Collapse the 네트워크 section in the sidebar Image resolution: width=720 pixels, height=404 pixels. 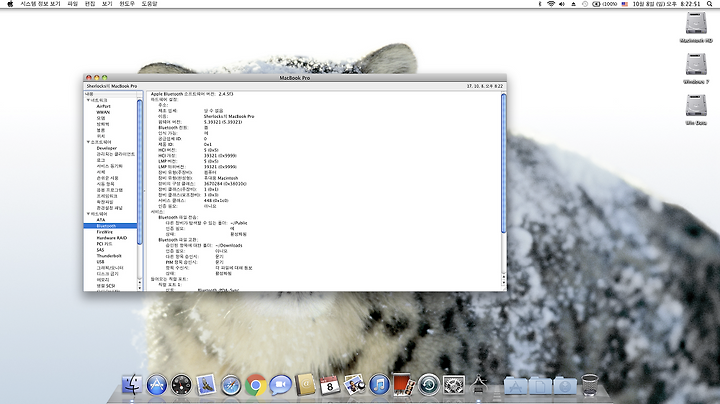88,100
